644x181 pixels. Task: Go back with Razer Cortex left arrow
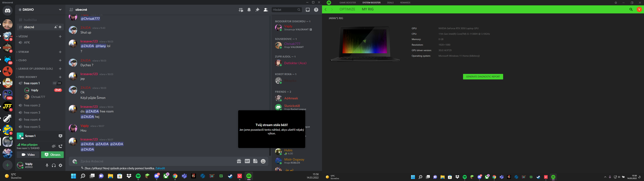pos(326,10)
